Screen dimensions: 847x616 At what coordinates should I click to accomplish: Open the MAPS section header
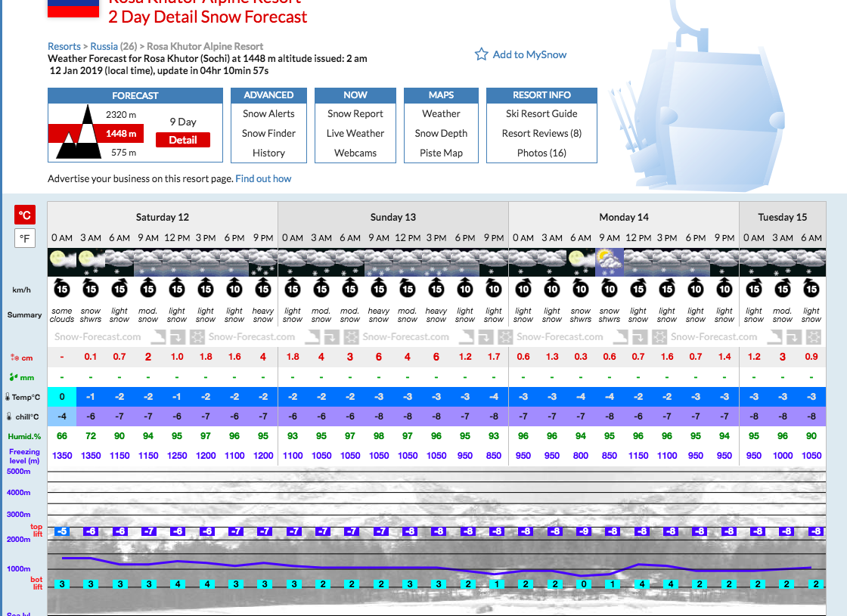coord(442,95)
